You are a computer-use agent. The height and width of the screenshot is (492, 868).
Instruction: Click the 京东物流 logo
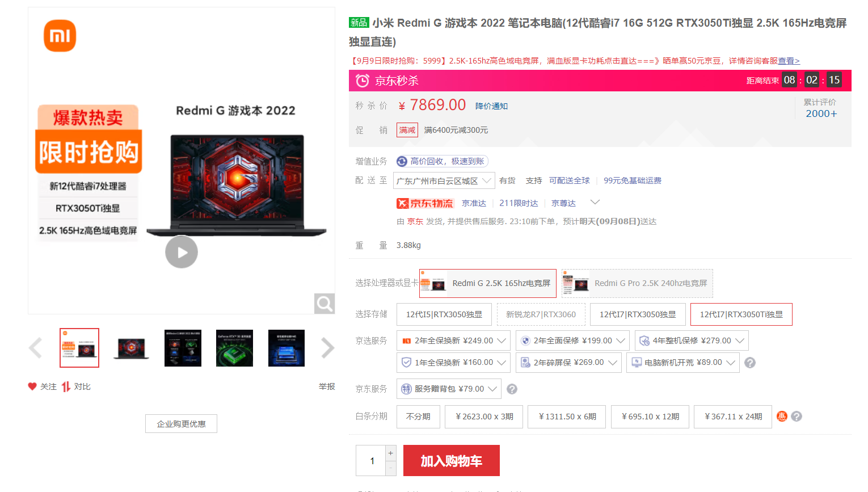point(425,203)
